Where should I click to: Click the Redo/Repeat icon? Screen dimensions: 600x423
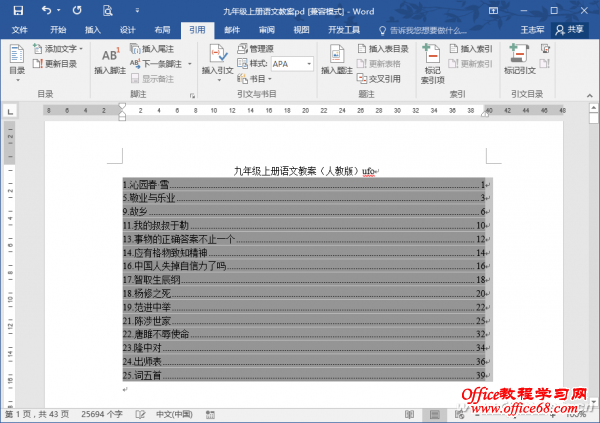pos(77,10)
